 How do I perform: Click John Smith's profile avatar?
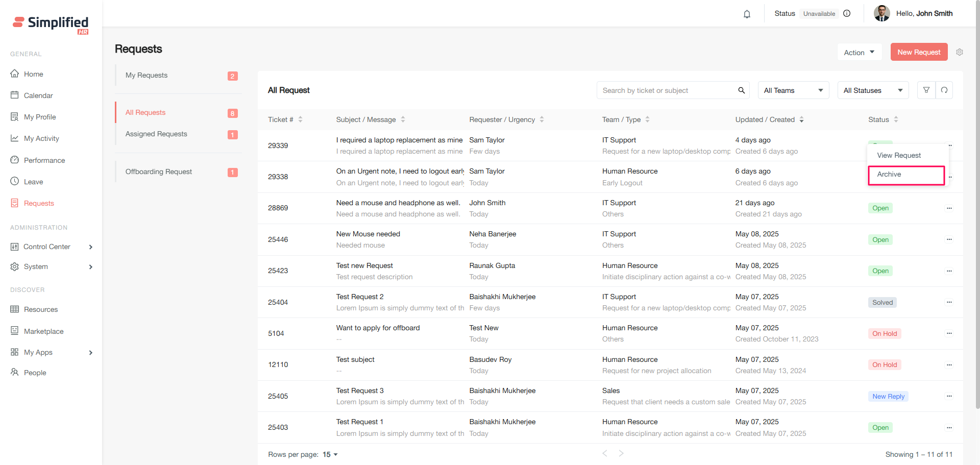click(x=881, y=14)
